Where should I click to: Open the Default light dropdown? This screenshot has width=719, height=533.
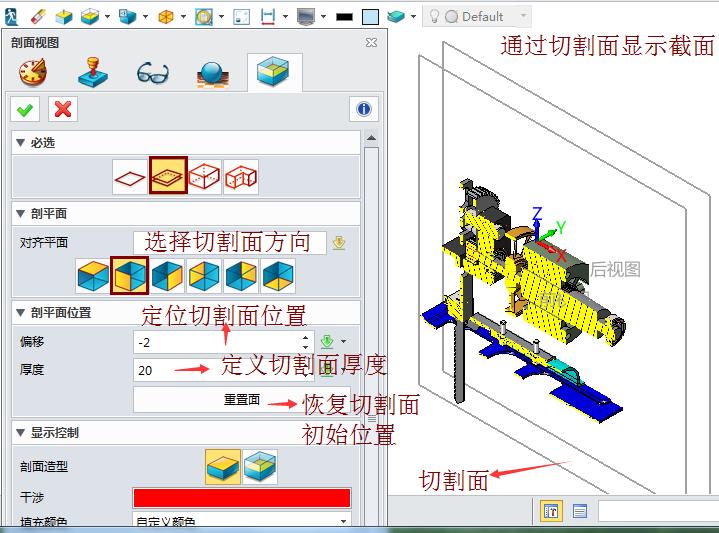pyautogui.click(x=524, y=16)
